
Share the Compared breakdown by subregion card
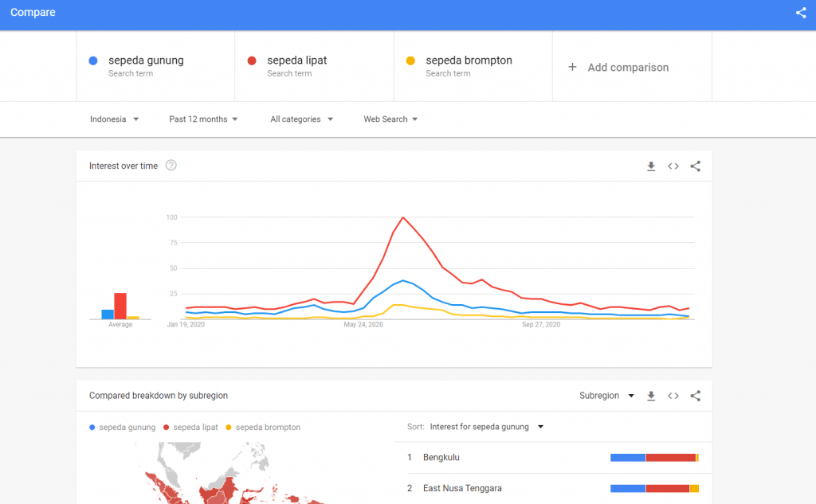tap(695, 396)
